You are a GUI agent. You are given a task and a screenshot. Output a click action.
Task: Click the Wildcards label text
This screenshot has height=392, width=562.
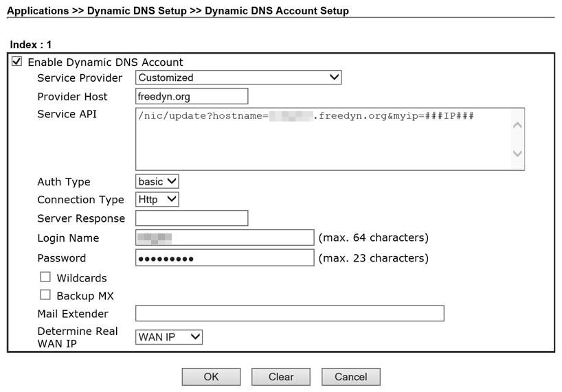point(81,278)
